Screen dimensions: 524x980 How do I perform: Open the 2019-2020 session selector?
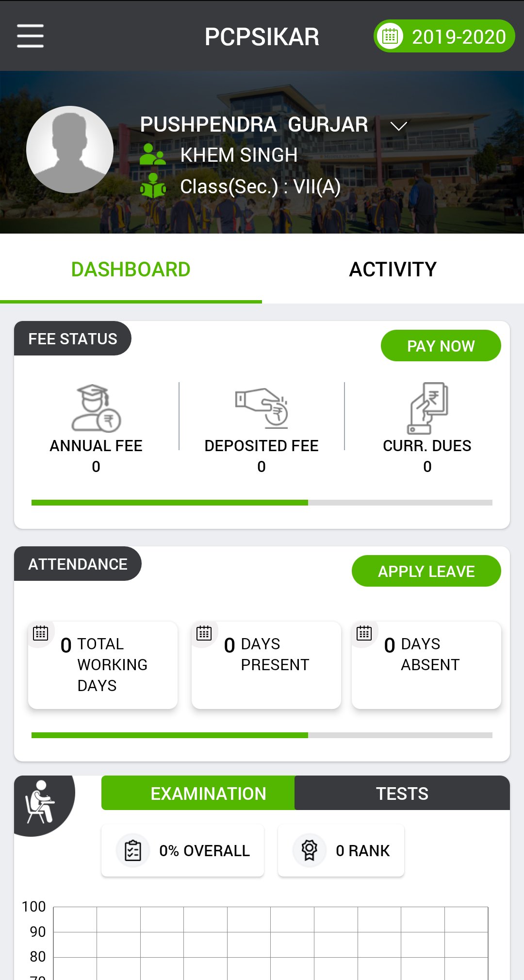coord(444,36)
